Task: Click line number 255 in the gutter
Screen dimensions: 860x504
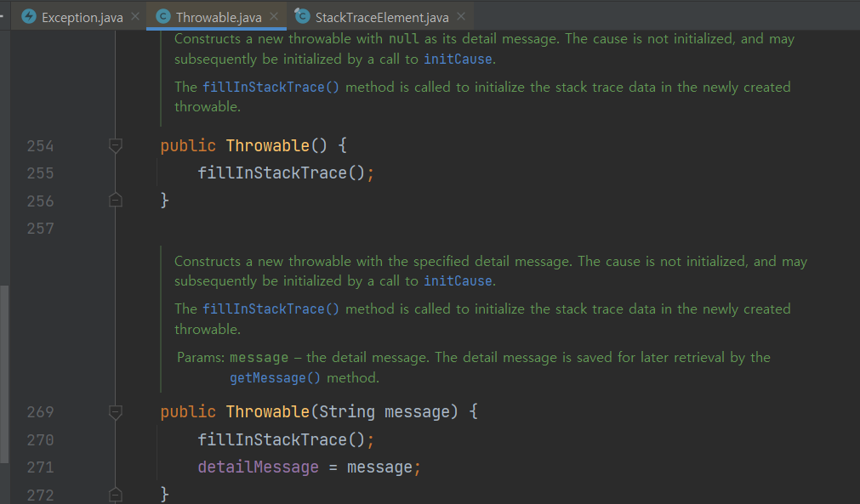Action: (41, 173)
